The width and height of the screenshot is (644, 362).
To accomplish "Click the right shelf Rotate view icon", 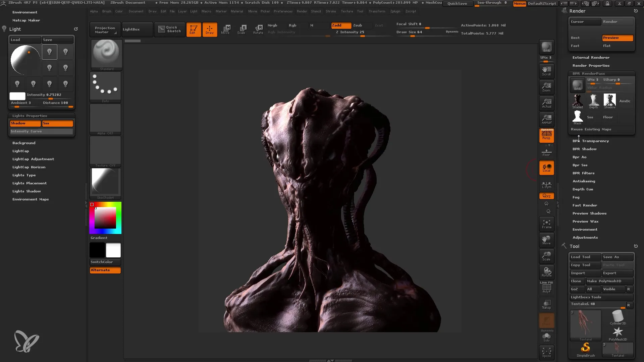I will tap(546, 272).
